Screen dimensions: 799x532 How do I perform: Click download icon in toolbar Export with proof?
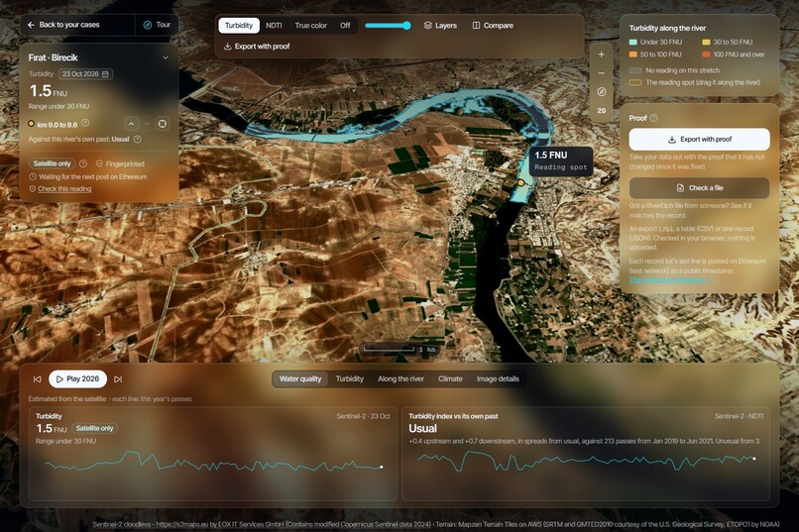click(227, 47)
